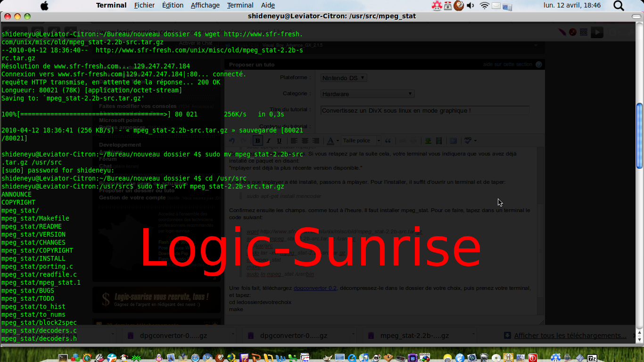Toggle underline formatting in editor

pyautogui.click(x=279, y=140)
